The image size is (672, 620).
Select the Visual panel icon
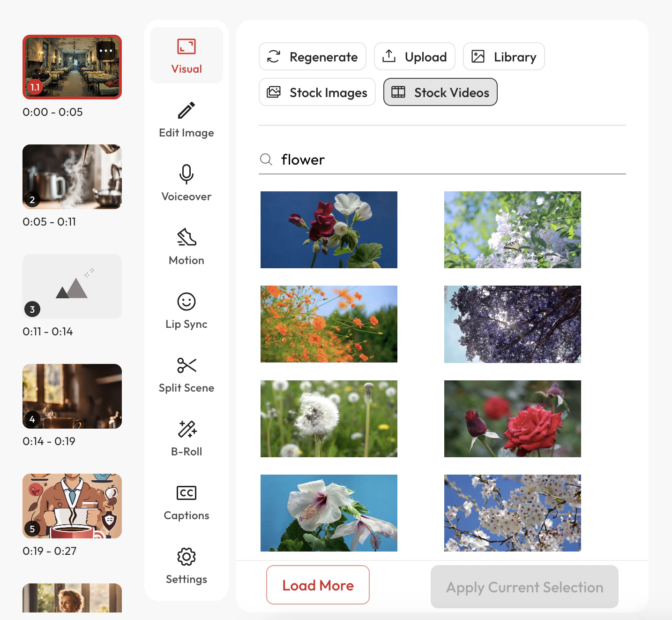point(186,55)
